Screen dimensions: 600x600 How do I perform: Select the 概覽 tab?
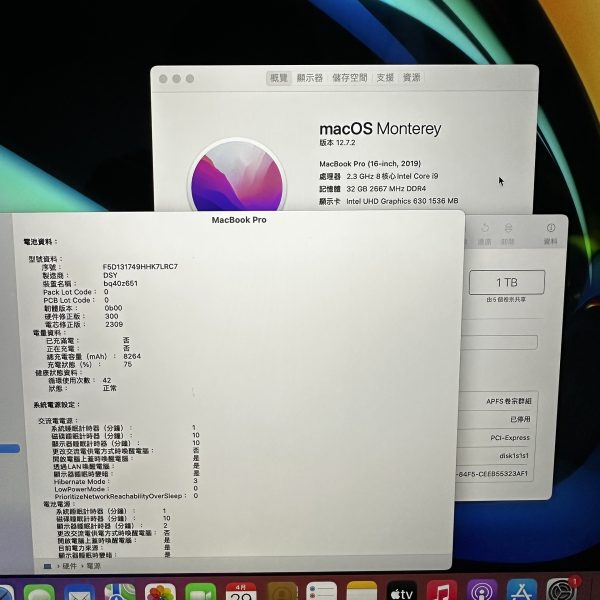tap(279, 78)
